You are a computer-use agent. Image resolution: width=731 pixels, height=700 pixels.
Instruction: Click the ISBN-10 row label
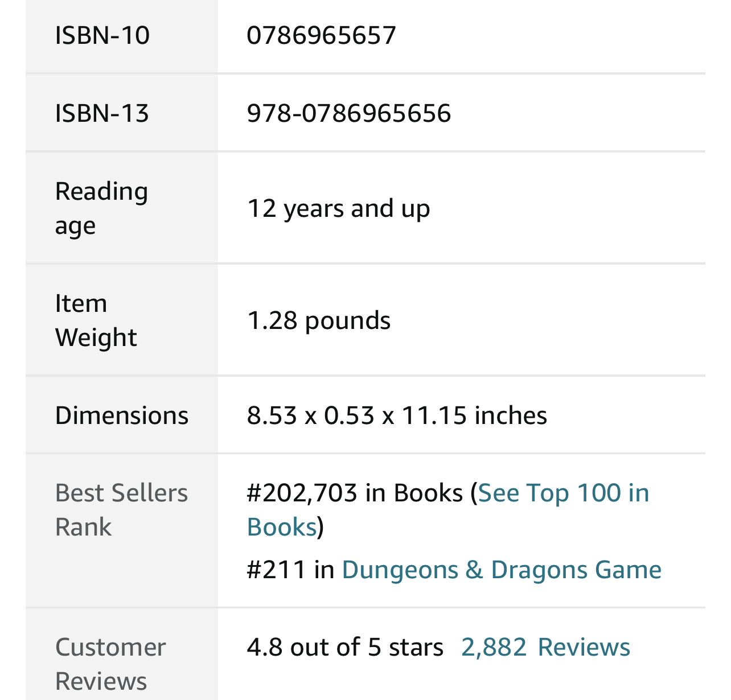pyautogui.click(x=102, y=35)
